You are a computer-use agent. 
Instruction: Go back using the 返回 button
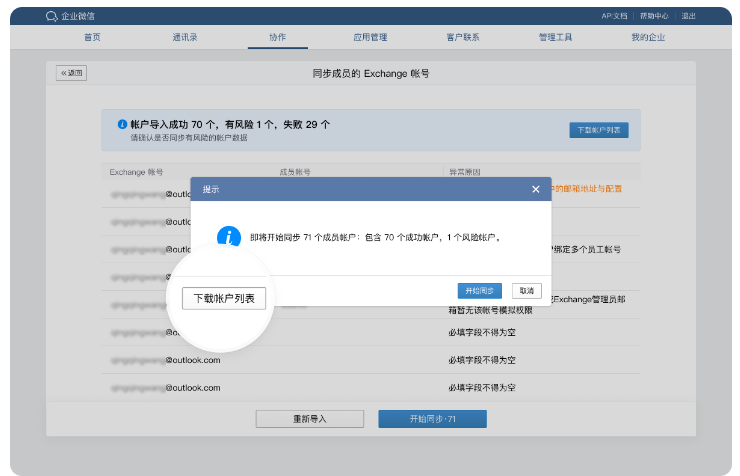(72, 74)
